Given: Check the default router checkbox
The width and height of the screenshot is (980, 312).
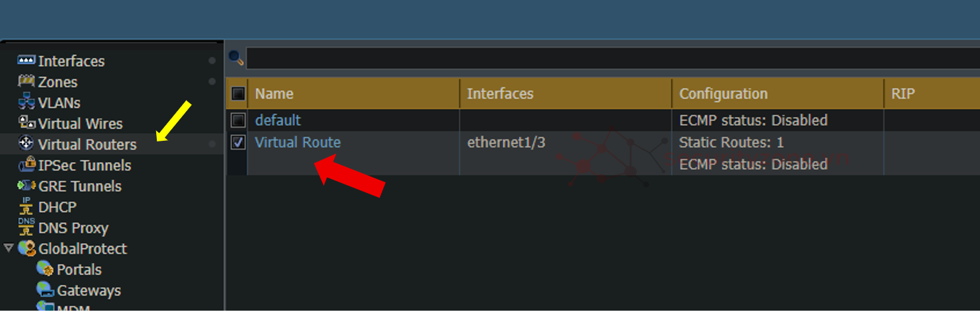Looking at the screenshot, I should (238, 120).
